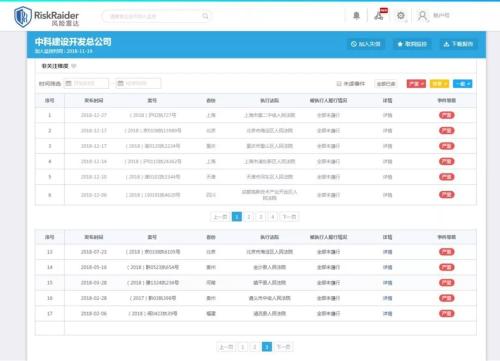Go to page 2 in upper table pagination
The height and width of the screenshot is (361, 500).
tap(249, 217)
